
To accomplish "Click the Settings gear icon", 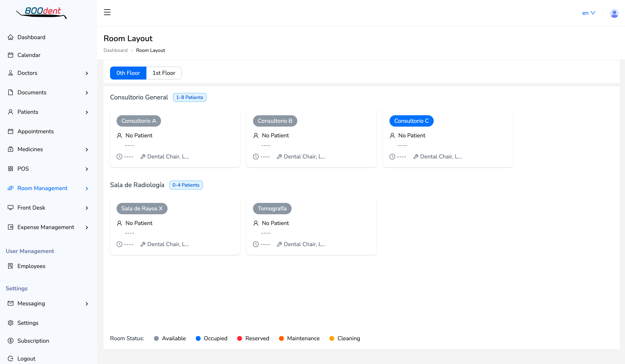I will (10, 323).
